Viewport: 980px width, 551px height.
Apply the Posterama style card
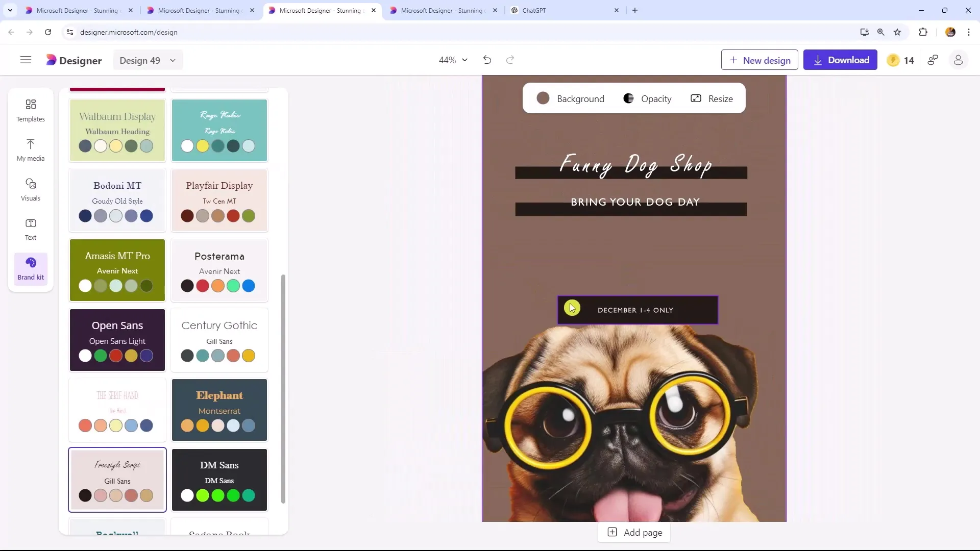(219, 270)
